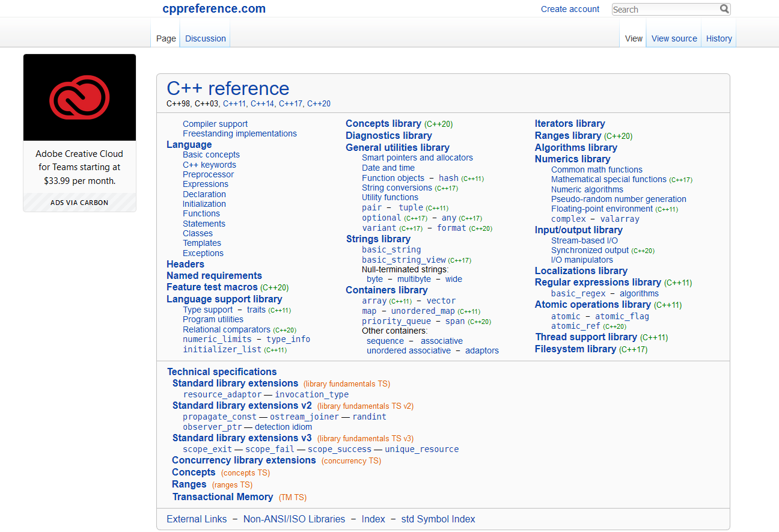Open the Headers link
779x532 pixels.
[185, 264]
